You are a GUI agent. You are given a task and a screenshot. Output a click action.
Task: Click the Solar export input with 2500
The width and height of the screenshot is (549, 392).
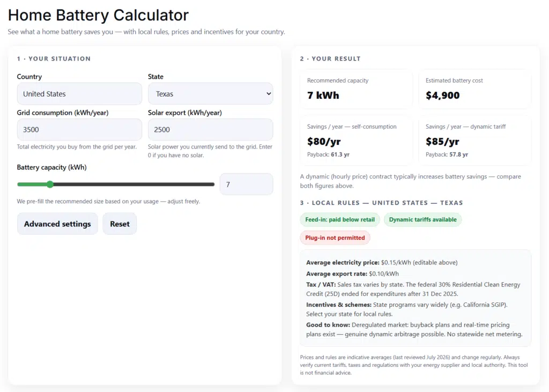click(x=210, y=130)
